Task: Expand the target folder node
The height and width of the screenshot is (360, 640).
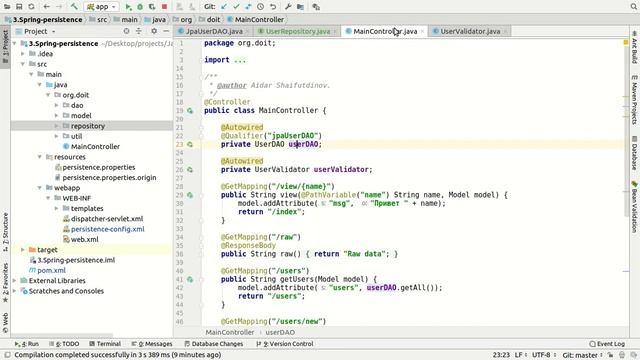Action: pos(23,250)
